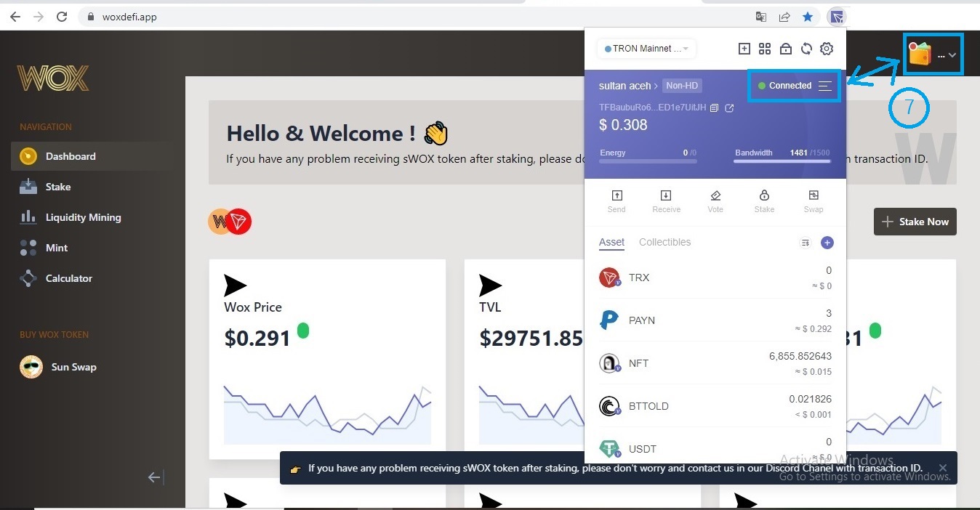Image resolution: width=980 pixels, height=510 pixels.
Task: Click the wallet balance $ 0.308
Action: point(623,125)
